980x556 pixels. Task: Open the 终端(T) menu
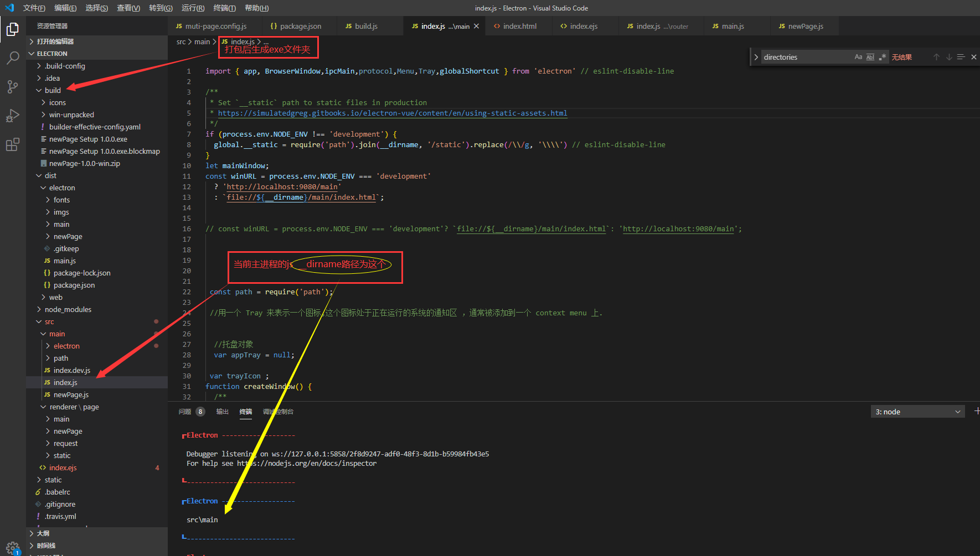[x=224, y=8]
